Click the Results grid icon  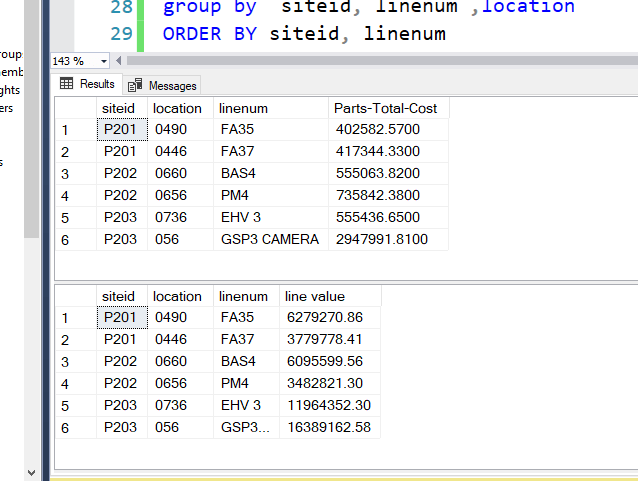click(67, 85)
